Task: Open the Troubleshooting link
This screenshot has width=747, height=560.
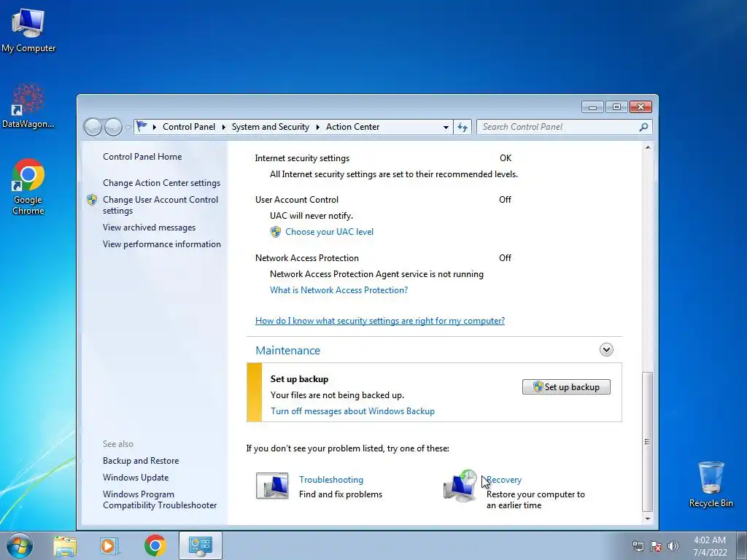Action: tap(331, 480)
